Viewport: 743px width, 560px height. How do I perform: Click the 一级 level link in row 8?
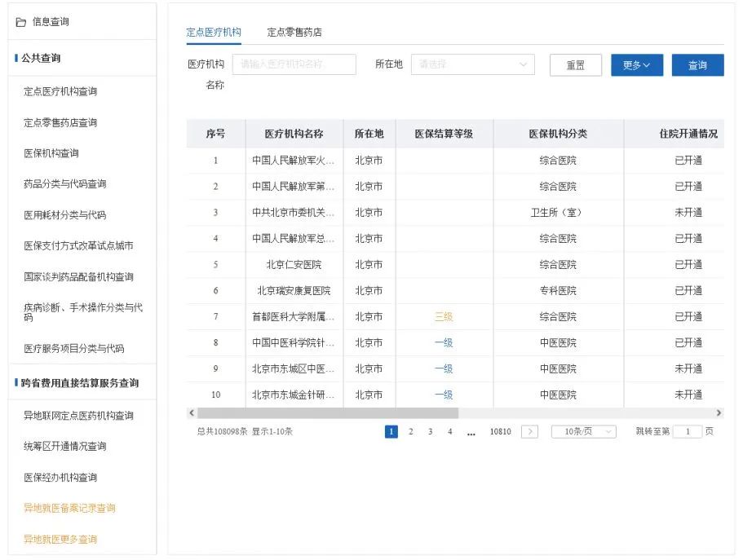click(x=444, y=342)
